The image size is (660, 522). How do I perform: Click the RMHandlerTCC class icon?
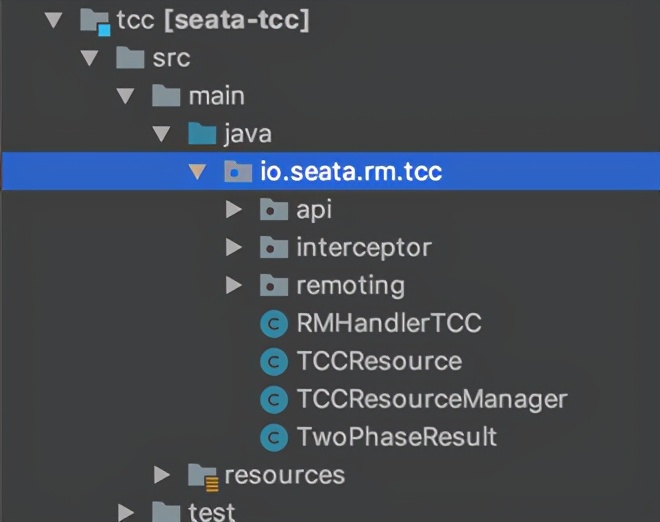tap(274, 324)
